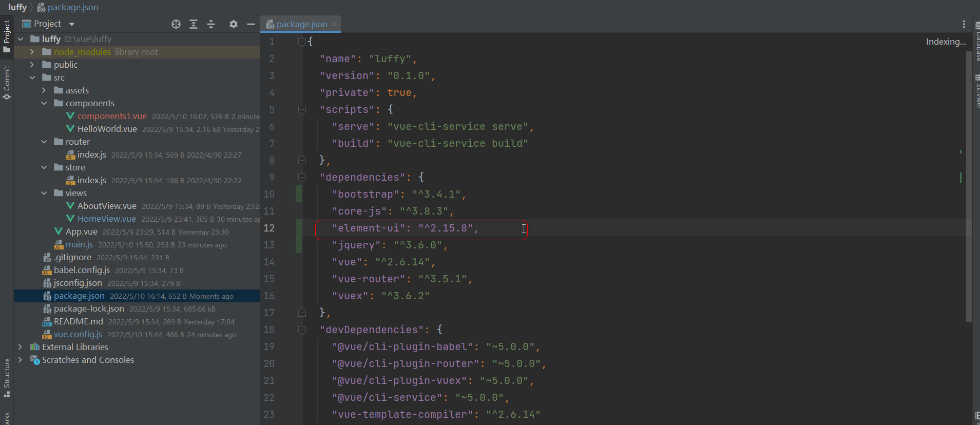Click the Collapse All icon in Project panel
The height and width of the screenshot is (425, 980).
(x=211, y=24)
